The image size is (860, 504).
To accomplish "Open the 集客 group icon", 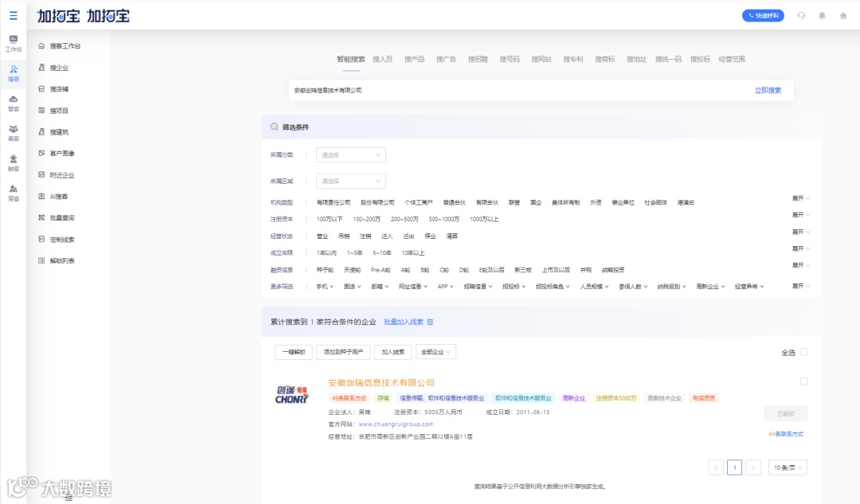I will (x=14, y=129).
